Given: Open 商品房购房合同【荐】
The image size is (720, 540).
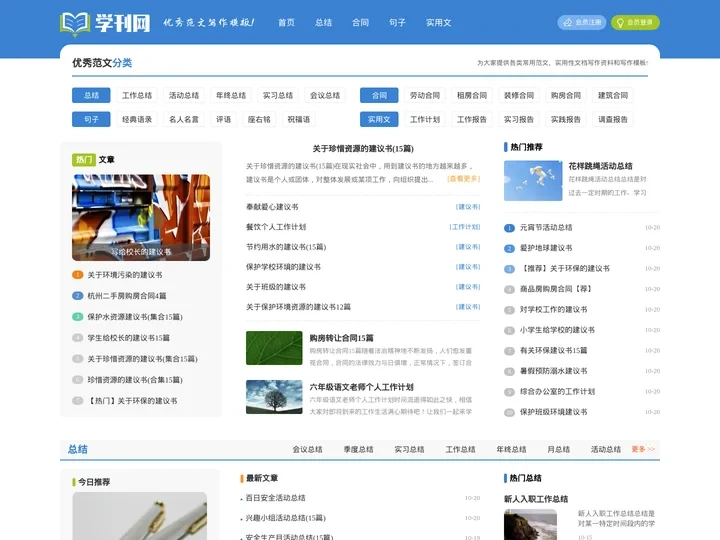Looking at the screenshot, I should (x=557, y=289).
